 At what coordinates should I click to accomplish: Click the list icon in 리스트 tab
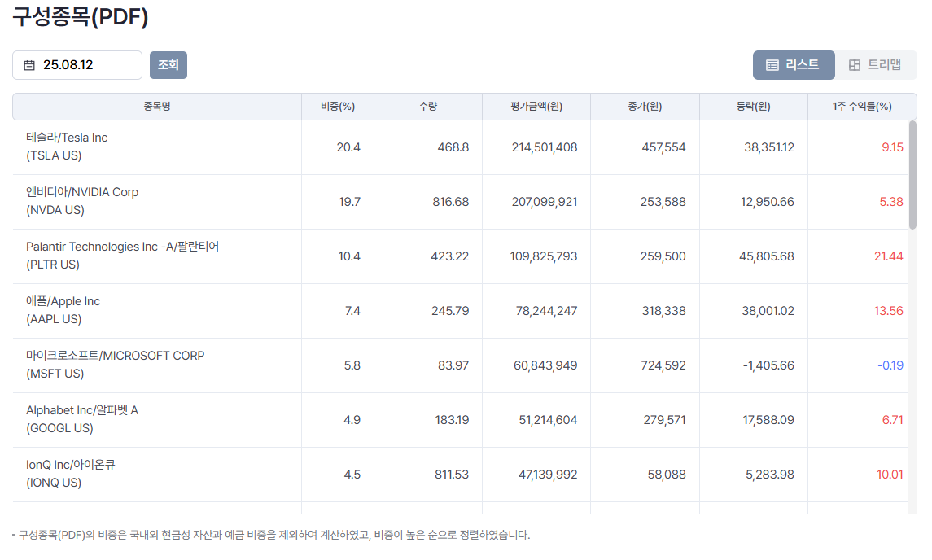[x=772, y=65]
